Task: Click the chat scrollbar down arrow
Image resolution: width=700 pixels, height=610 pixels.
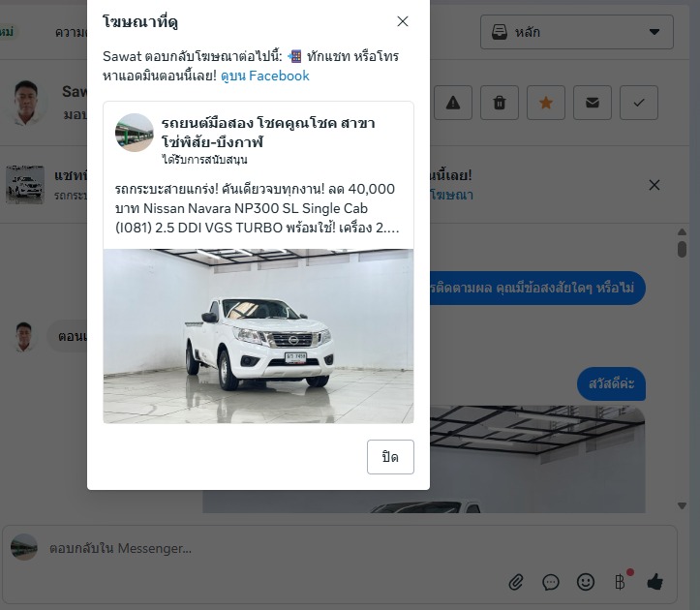Action: (x=682, y=506)
